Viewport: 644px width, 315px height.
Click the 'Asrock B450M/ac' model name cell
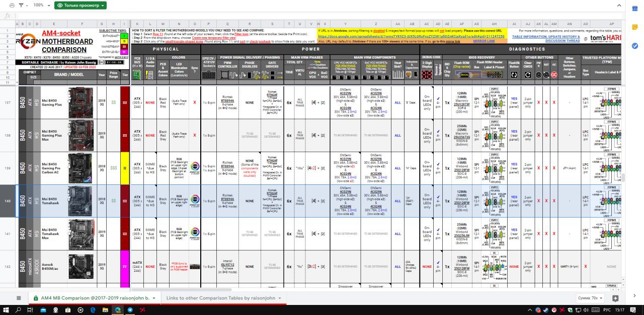53,267
